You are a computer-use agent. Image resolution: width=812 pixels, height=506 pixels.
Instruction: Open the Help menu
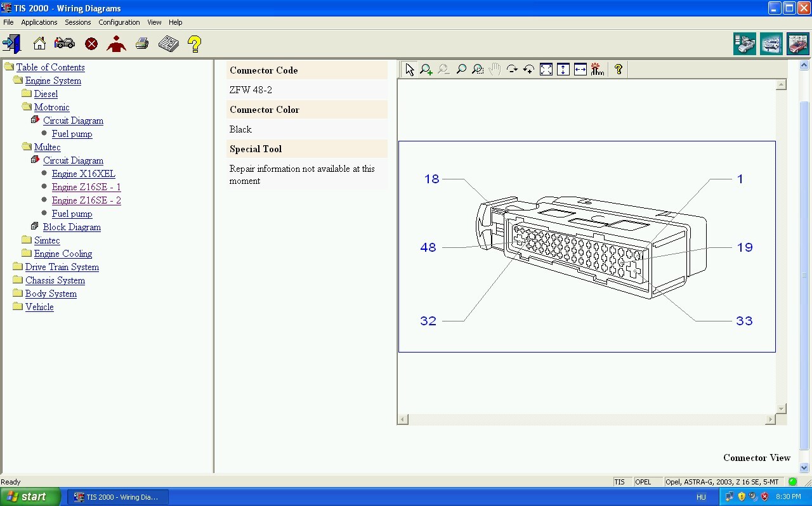176,22
